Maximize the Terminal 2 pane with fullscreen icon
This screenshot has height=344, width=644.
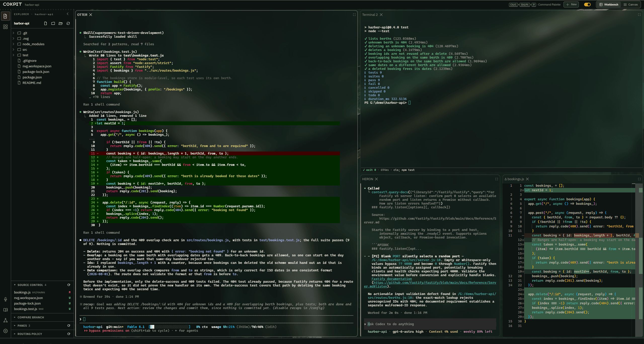pyautogui.click(x=639, y=15)
